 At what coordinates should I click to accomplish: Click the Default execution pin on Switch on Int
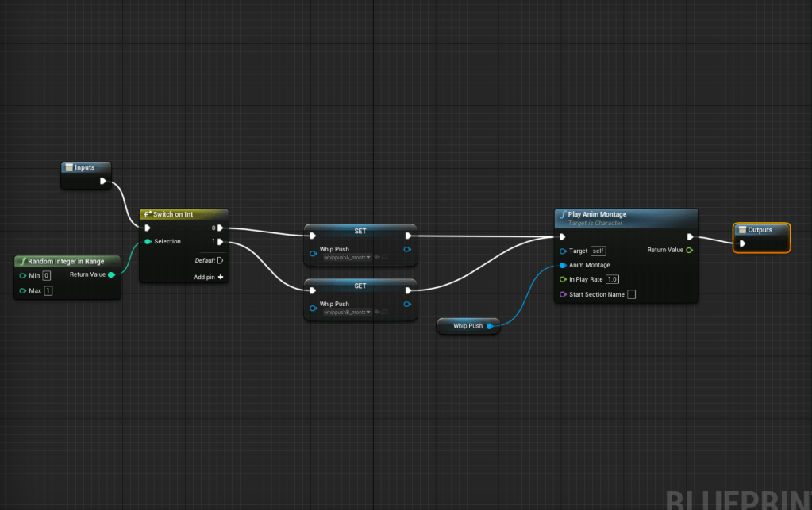220,260
